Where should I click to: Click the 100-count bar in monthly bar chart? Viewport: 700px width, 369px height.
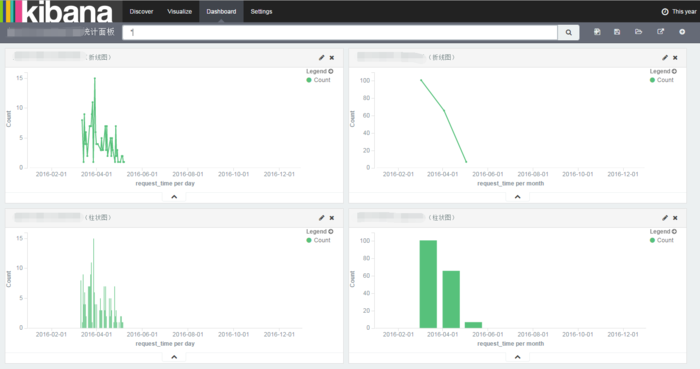point(428,284)
